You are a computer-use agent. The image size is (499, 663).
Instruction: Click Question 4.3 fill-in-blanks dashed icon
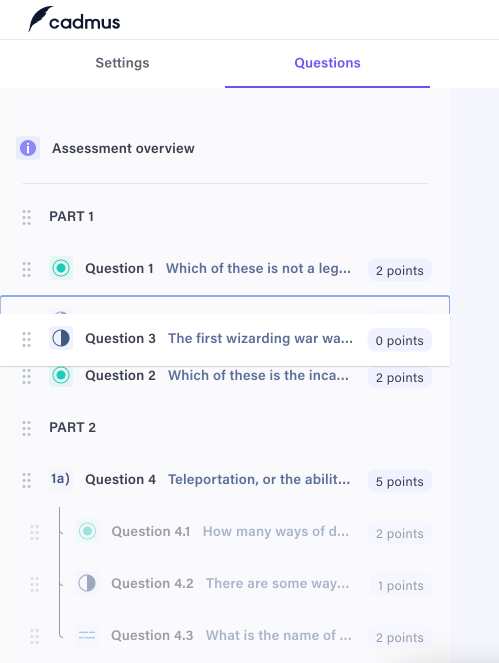pyautogui.click(x=87, y=635)
